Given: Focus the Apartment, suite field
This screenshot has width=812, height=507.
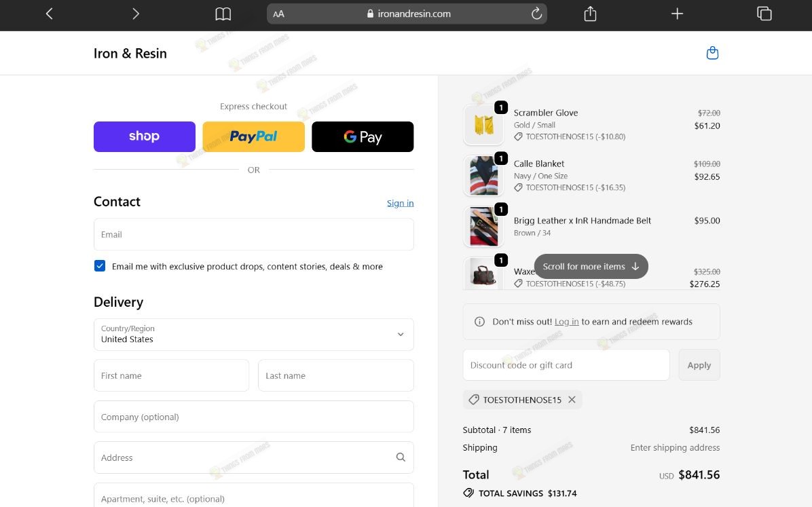Looking at the screenshot, I should (254, 495).
